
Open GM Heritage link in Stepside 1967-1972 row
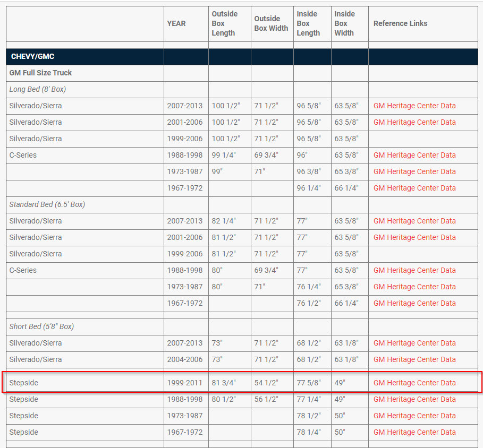[x=414, y=432]
